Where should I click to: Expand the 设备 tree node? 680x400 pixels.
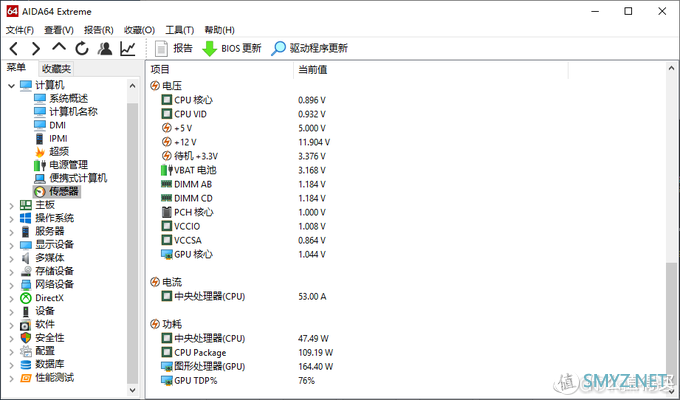point(11,312)
